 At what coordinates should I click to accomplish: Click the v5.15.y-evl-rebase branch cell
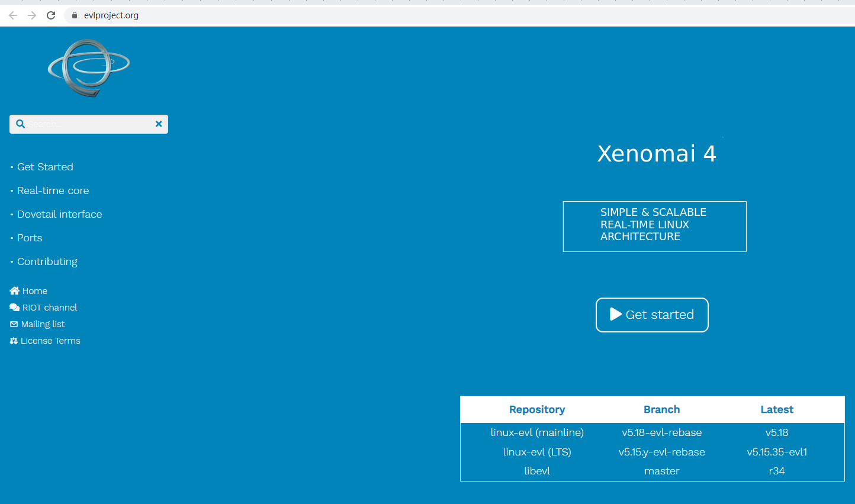click(x=662, y=452)
